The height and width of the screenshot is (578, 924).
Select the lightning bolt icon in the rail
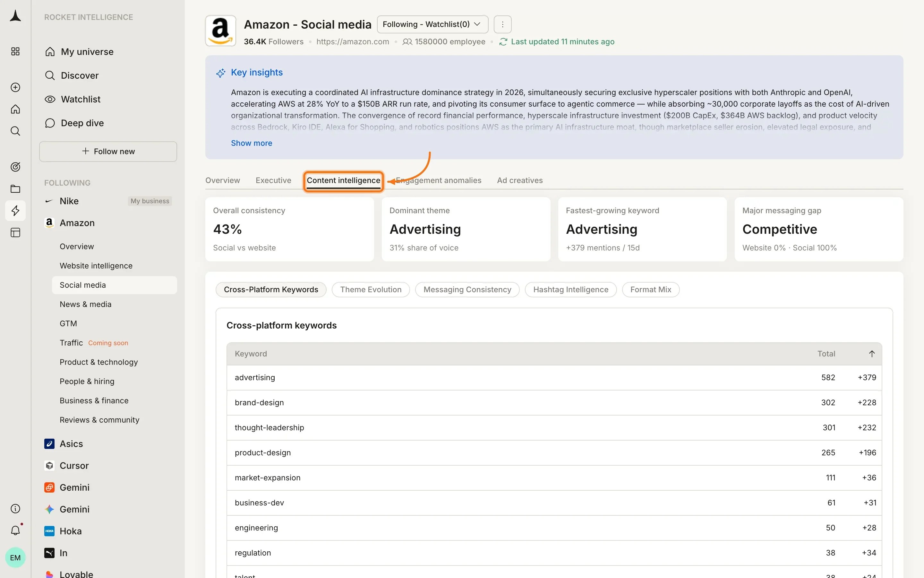pos(15,211)
